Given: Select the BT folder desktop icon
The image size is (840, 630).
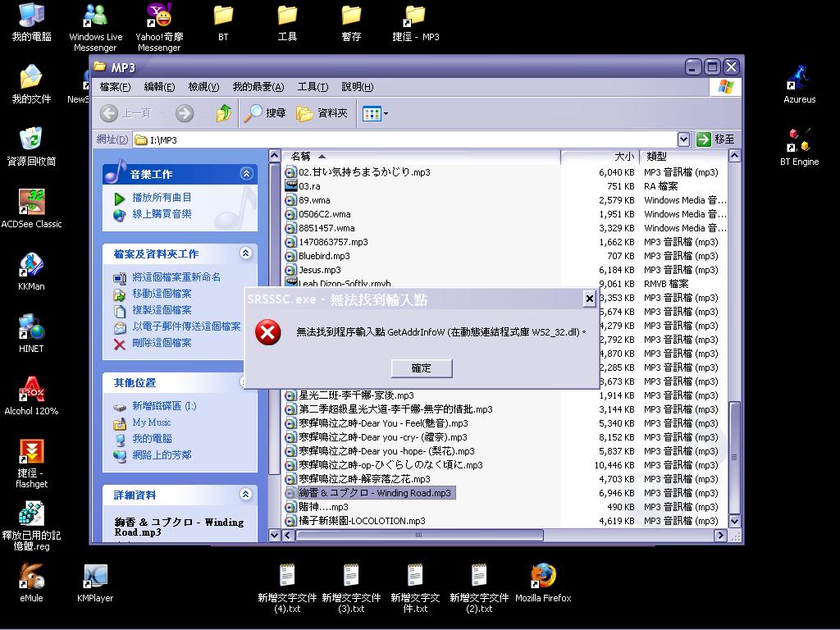Looking at the screenshot, I should click(x=223, y=23).
